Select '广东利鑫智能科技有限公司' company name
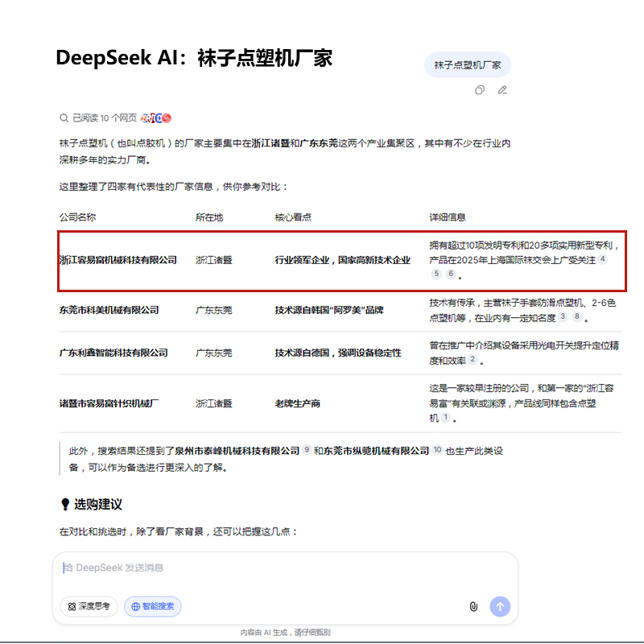 coord(114,353)
